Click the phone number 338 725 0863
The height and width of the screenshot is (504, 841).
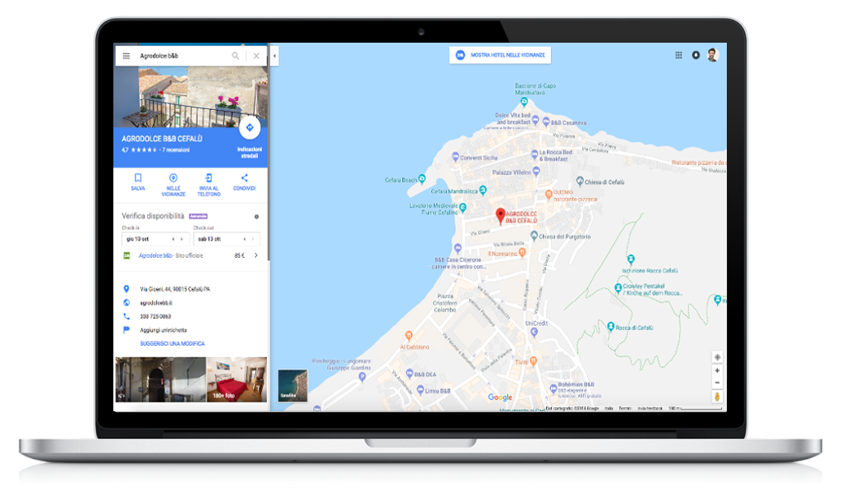click(x=155, y=316)
